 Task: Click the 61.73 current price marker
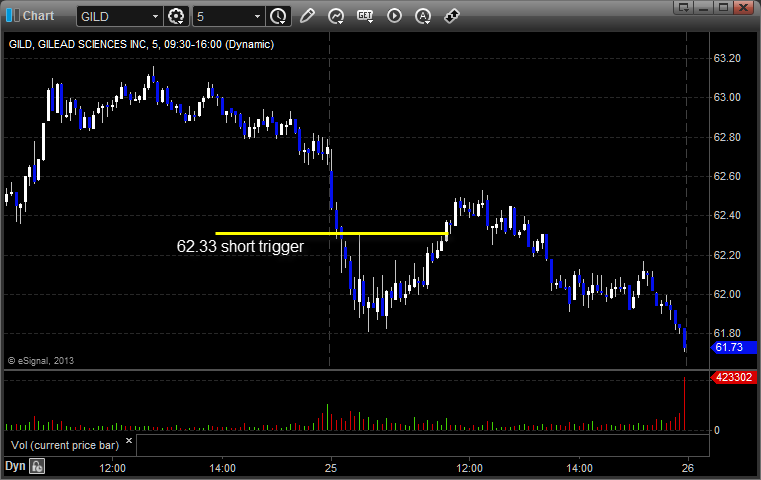(x=734, y=348)
